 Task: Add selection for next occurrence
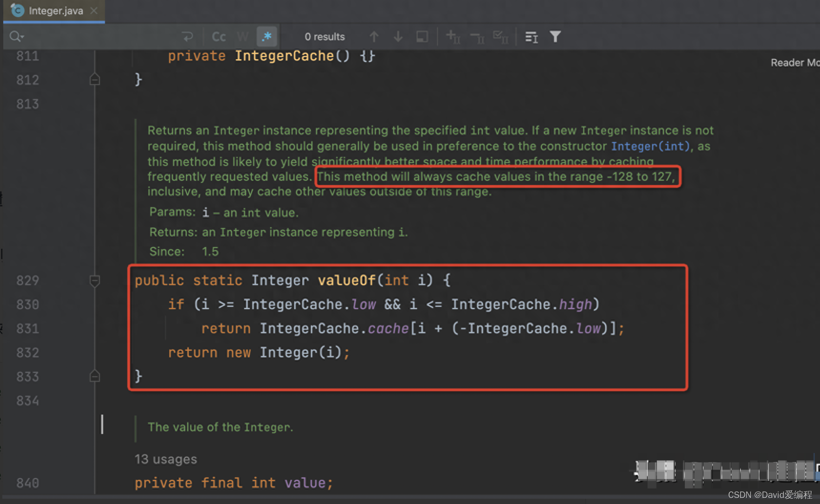pyautogui.click(x=453, y=36)
